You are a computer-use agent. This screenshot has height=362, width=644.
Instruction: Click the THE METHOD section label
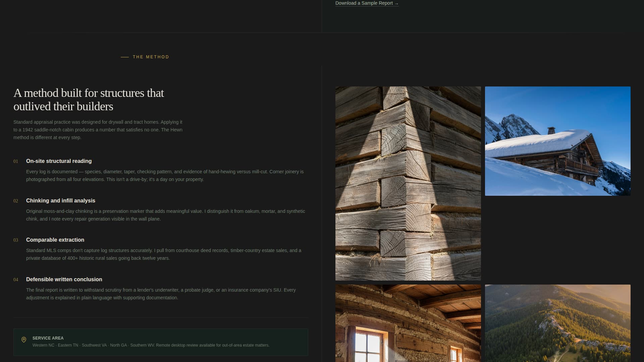pyautogui.click(x=151, y=57)
